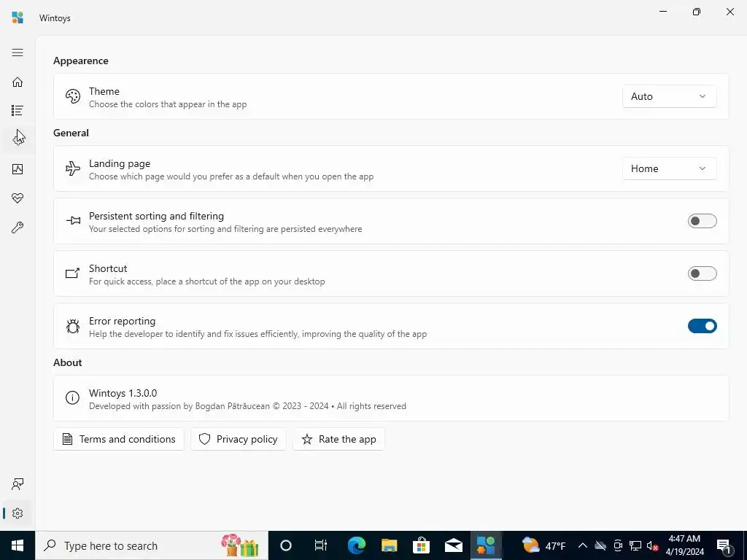This screenshot has height=560, width=747.
Task: Click the Appearence section heading
Action: (81, 61)
